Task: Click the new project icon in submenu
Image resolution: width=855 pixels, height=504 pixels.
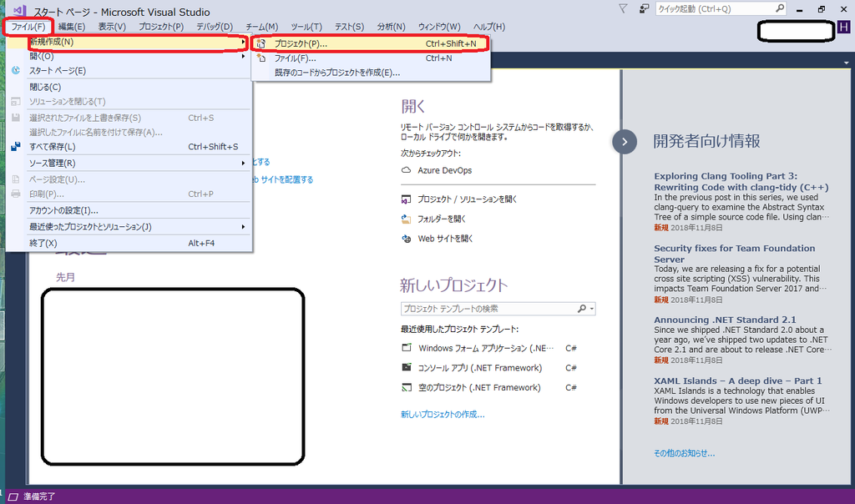Action: click(261, 43)
